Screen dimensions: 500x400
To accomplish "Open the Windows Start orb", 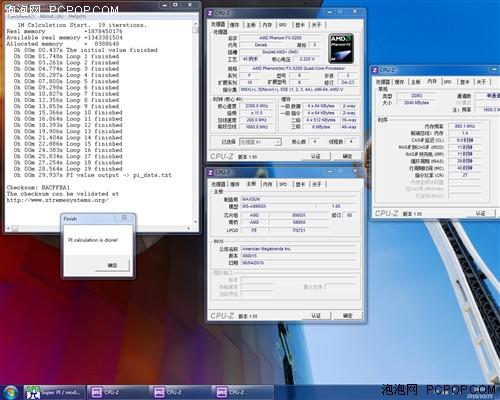I will click(x=10, y=392).
